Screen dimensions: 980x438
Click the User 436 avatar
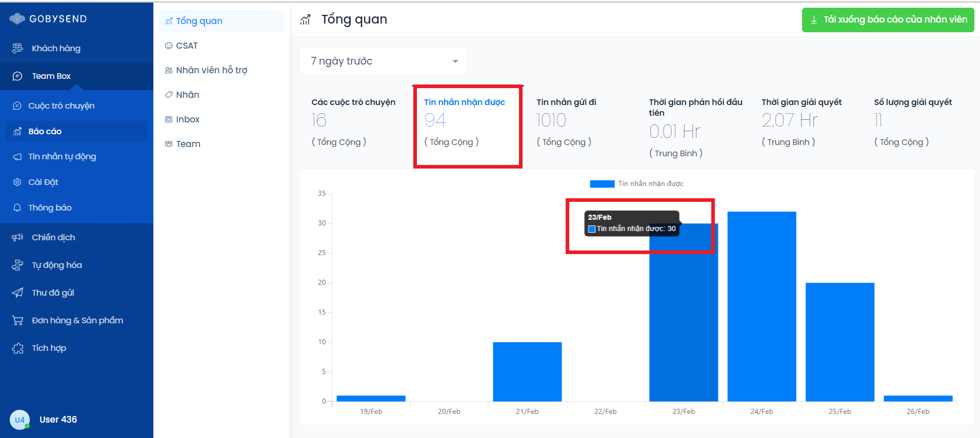click(x=19, y=420)
